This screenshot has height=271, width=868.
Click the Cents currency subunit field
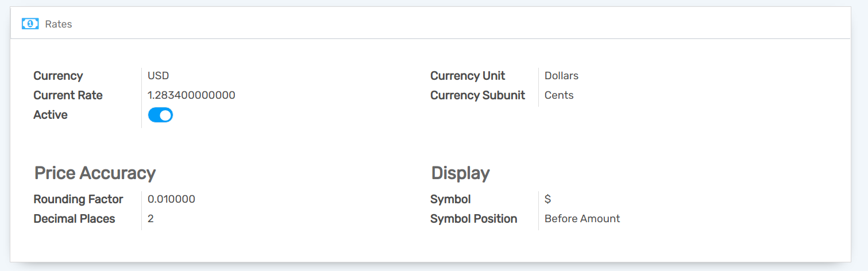[x=559, y=95]
